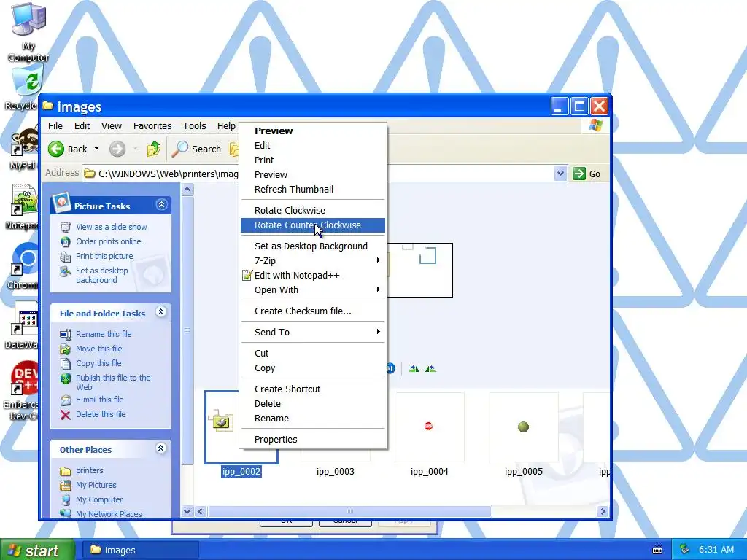The image size is (747, 560).
Task: Click rotate counterclockwise filmstrip icon
Action: click(430, 368)
